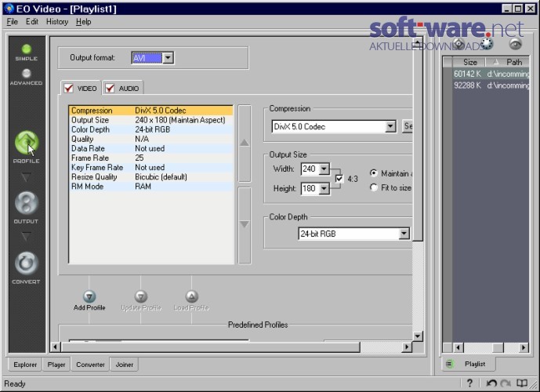Viewport: 540px width, 392px height.
Task: Click the main vertical scrollbar thumb
Action: 418,144
